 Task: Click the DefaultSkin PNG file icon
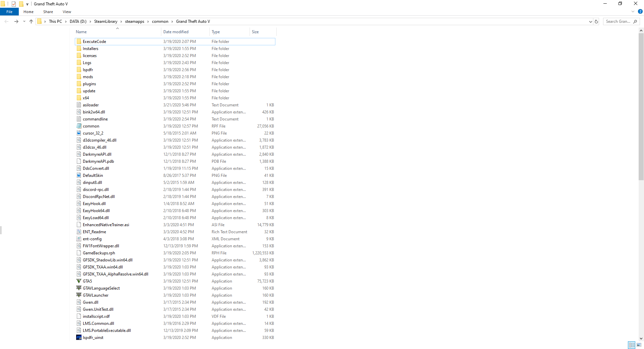coord(79,176)
